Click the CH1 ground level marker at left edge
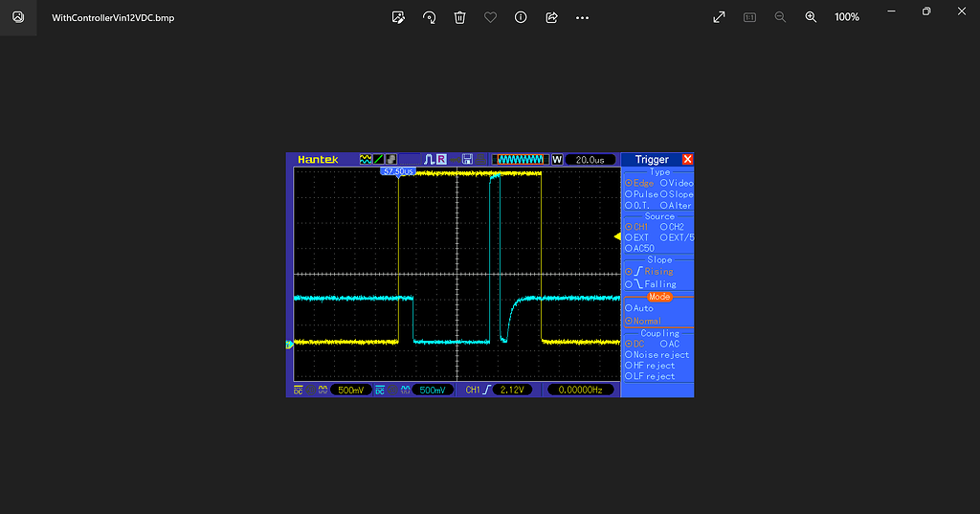Screen dimensions: 980x514 289,345
